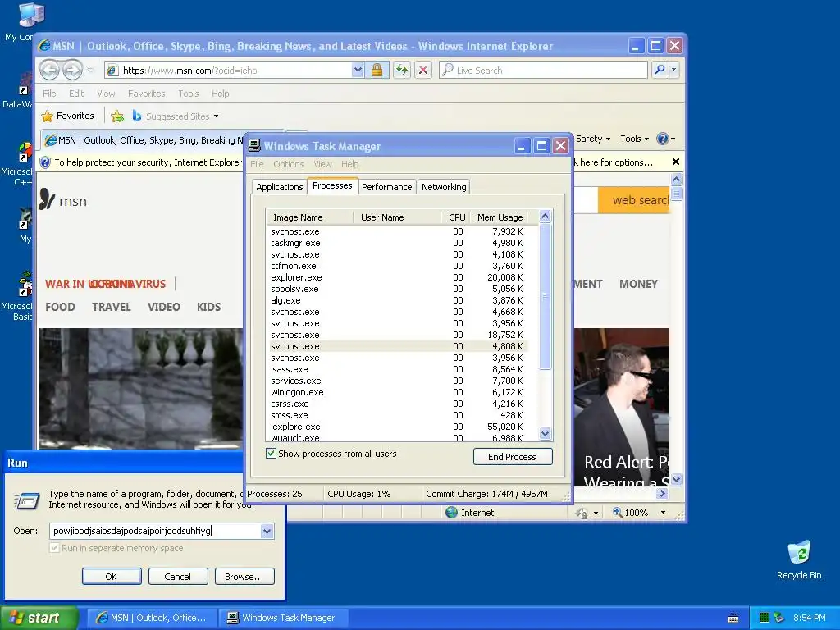Click the Open text field in Run dialog
The height and width of the screenshot is (630, 840).
tap(155, 531)
